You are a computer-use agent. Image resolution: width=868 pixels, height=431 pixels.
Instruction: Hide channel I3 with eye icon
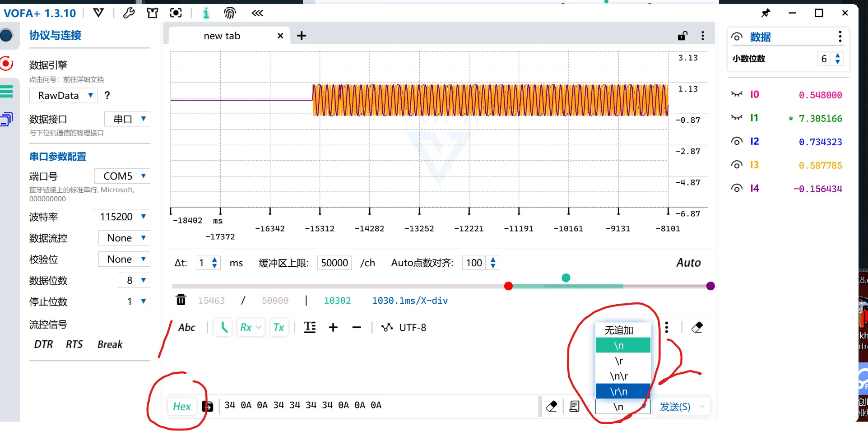tap(737, 165)
